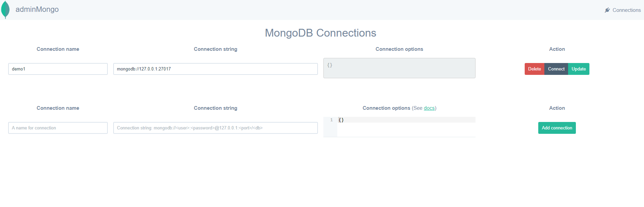This screenshot has height=207, width=644.
Task: Click the empty new connection string input
Action: coord(215,128)
